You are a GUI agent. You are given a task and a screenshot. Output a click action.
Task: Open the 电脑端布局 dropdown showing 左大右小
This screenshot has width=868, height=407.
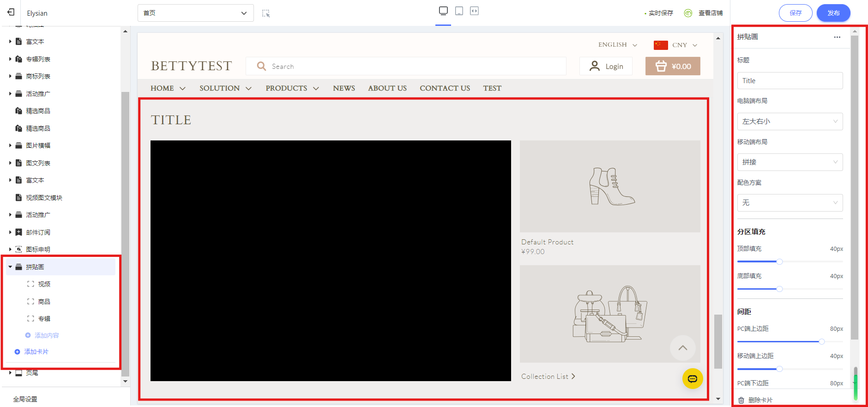pyautogui.click(x=790, y=121)
